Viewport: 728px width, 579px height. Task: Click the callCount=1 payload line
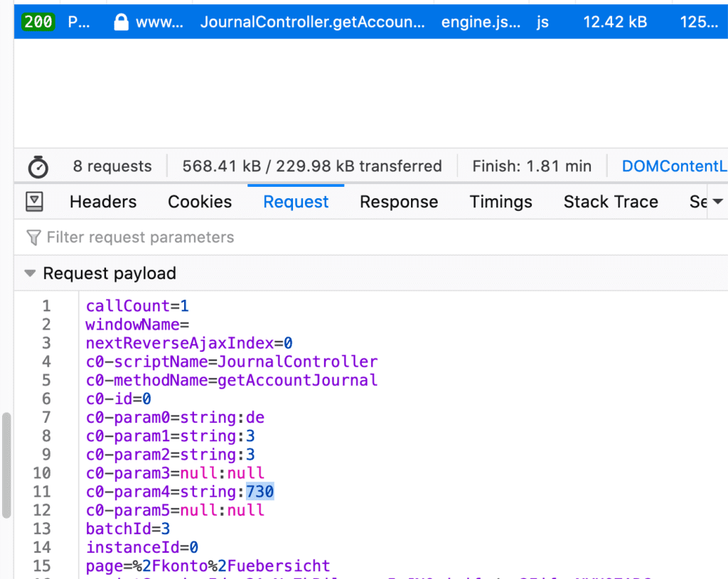tap(137, 305)
